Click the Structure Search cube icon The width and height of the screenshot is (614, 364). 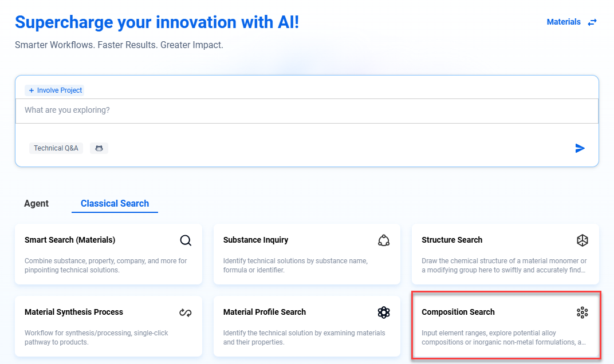click(x=582, y=240)
